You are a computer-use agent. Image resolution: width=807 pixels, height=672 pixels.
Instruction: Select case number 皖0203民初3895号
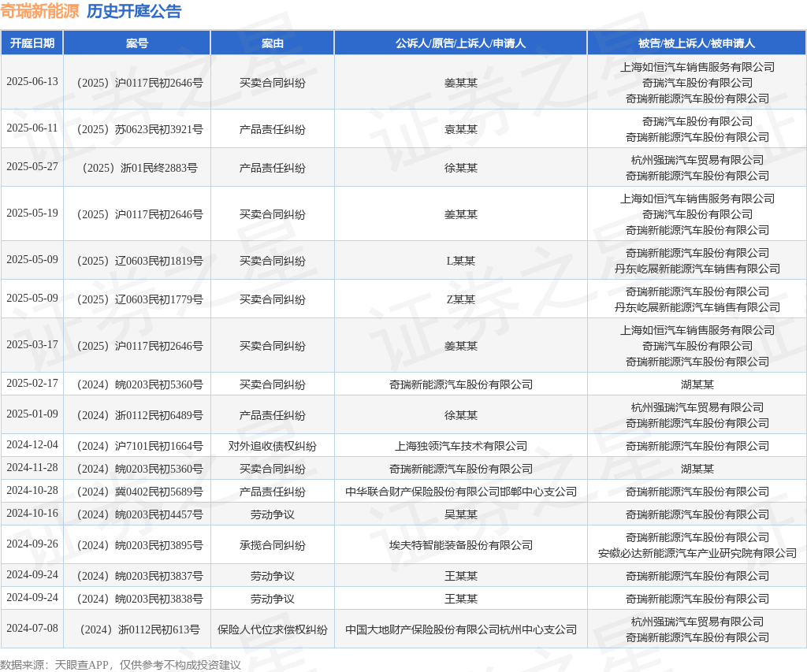139,545
